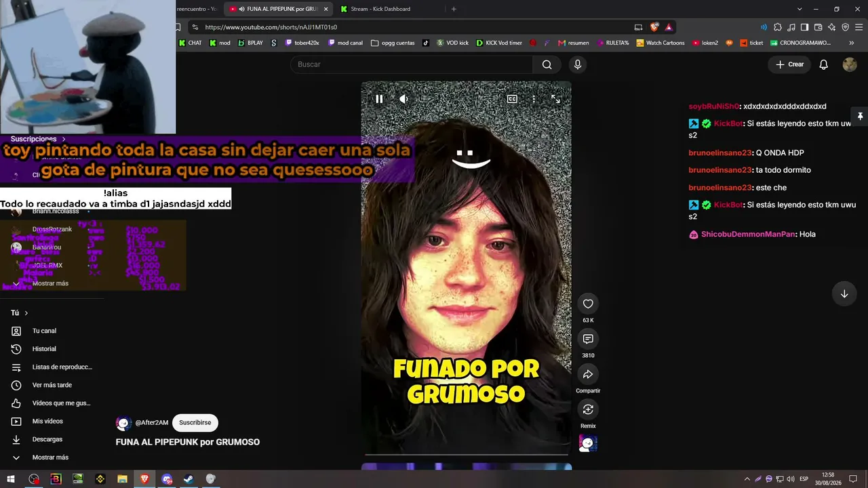868x488 pixels.
Task: Open the Watch Cartoons bookmark
Action: tap(660, 43)
